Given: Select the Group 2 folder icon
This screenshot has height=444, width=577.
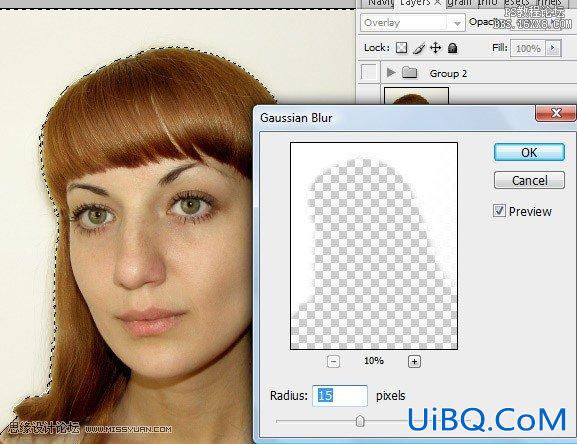Looking at the screenshot, I should pos(409,72).
